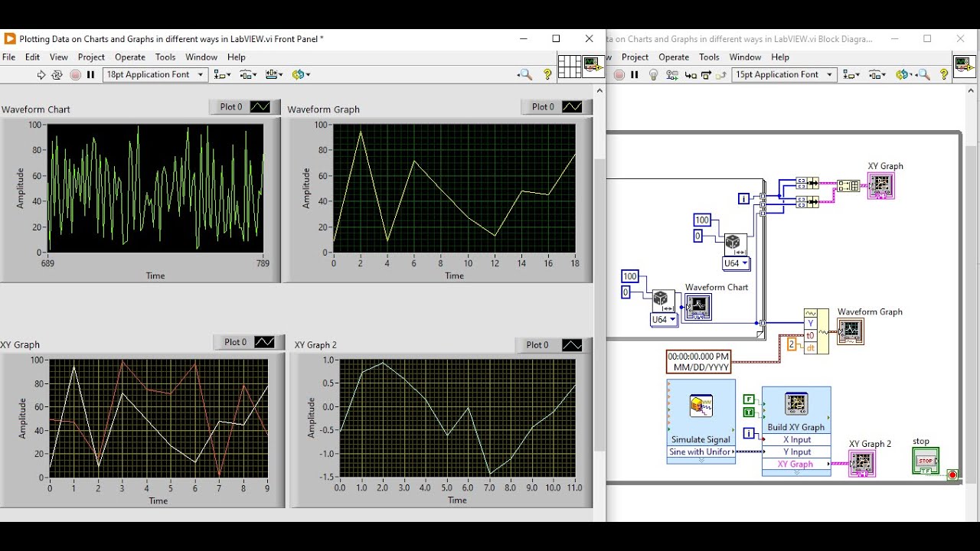The width and height of the screenshot is (980, 551).
Task: Select the Build XY Graph Express VI icon
Action: (796, 404)
